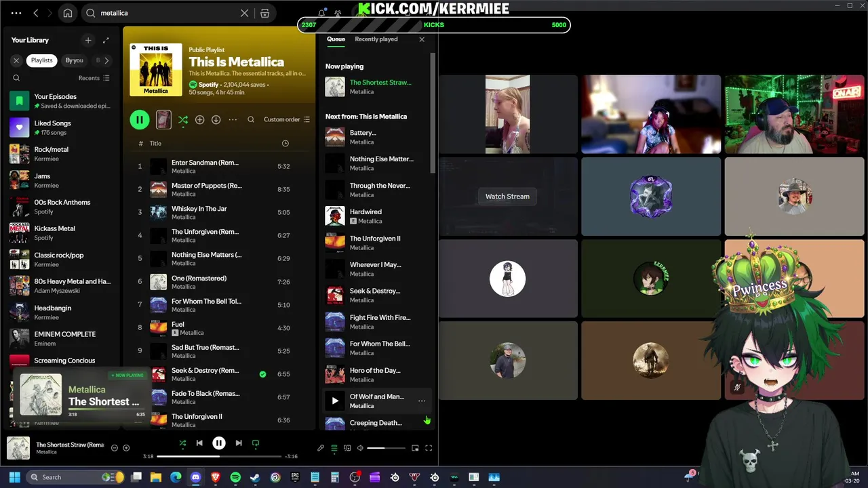Clear the metallica search text
Screen dimensions: 868x488
245,13
